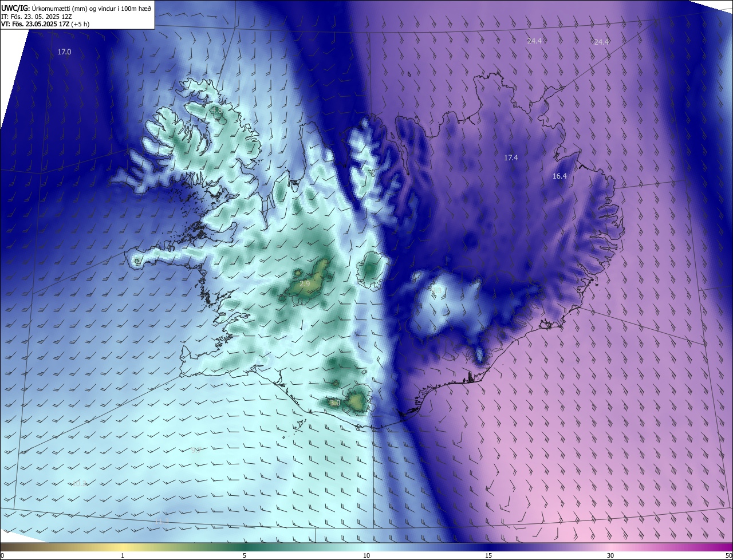Click the eastern of the two 24.4 values
This screenshot has width=733, height=560.
pyautogui.click(x=601, y=42)
